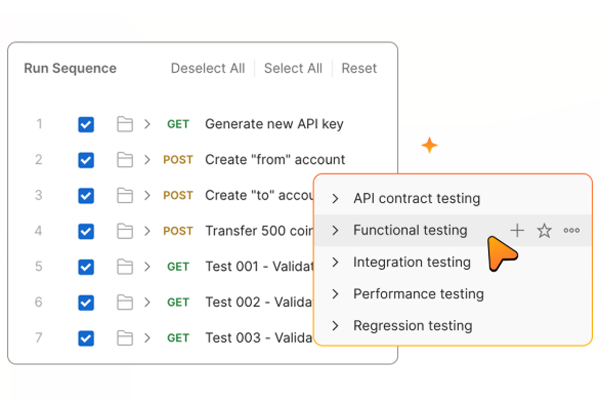
Task: Expand the API contract testing collection
Action: tap(336, 199)
